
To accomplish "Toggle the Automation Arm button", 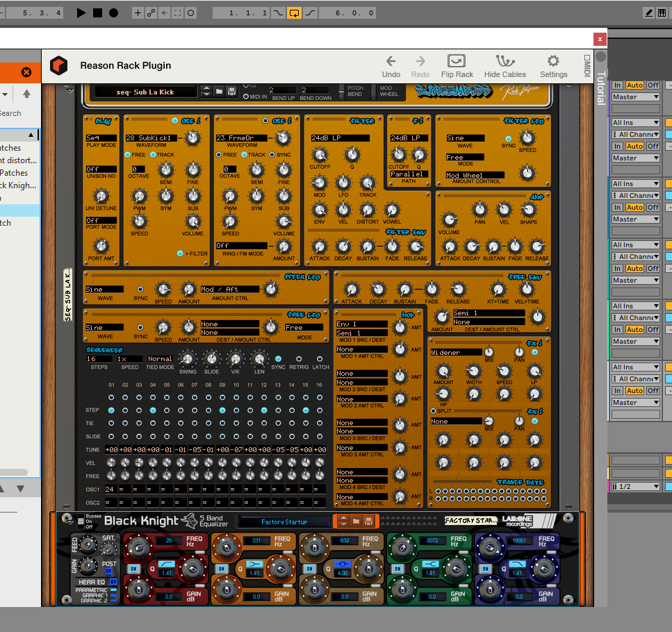I will tap(151, 13).
